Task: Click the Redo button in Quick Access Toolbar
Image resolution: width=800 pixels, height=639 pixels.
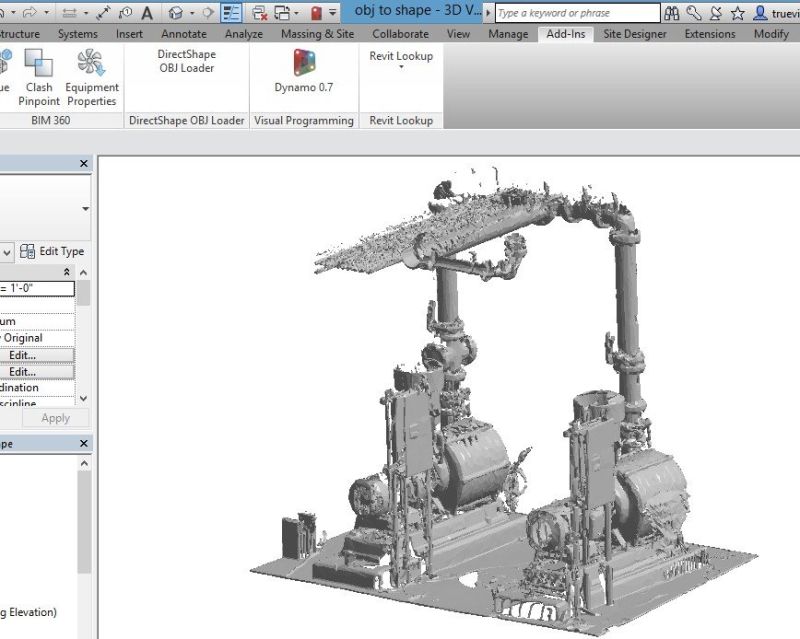Action: 28,12
